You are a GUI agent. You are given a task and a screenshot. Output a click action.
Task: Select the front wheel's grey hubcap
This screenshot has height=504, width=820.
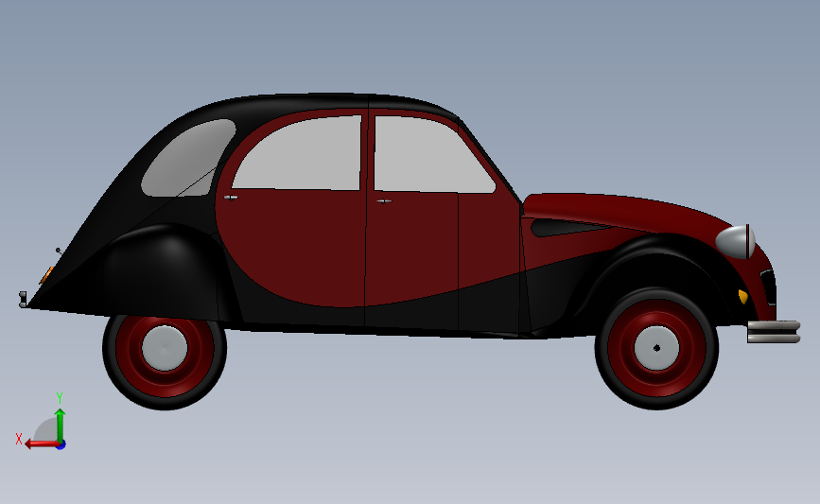click(x=656, y=348)
